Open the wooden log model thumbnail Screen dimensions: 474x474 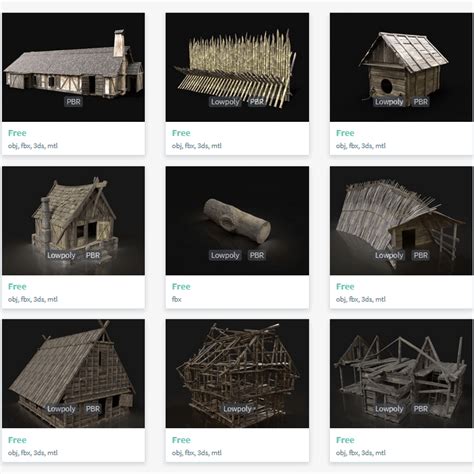(237, 221)
